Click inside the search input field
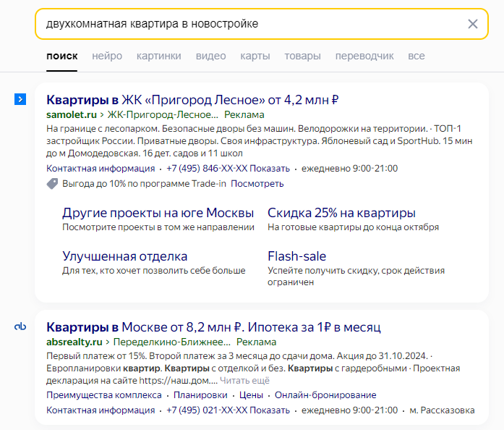Viewport: 504px width, 430px height. coord(251,24)
